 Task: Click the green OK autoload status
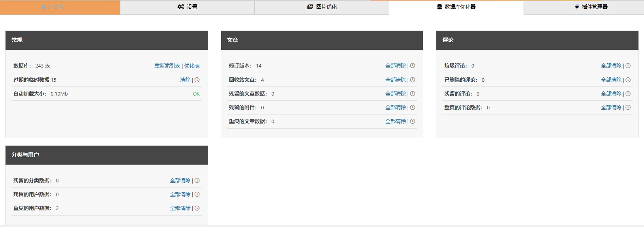pos(196,94)
